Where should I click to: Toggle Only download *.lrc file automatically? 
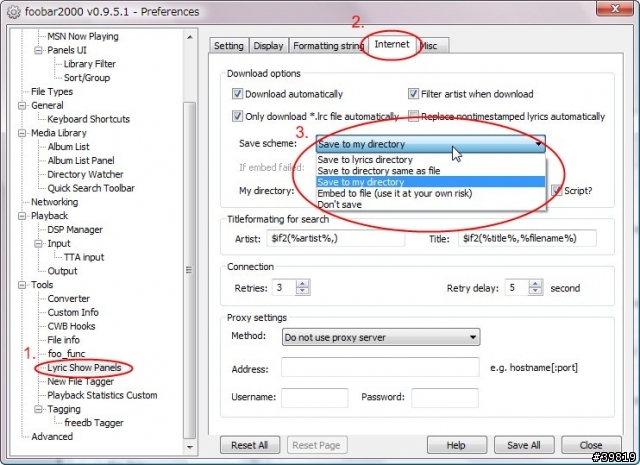(237, 116)
